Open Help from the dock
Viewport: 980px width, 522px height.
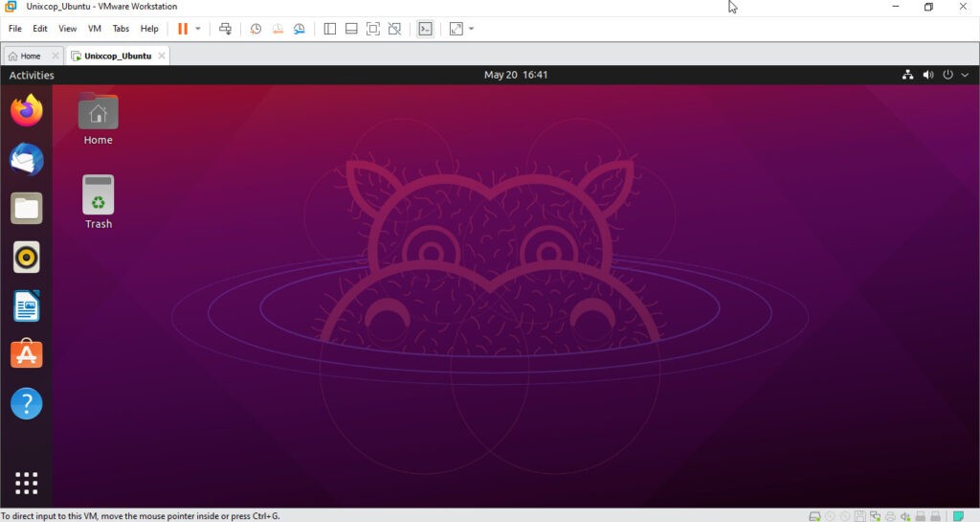click(x=26, y=403)
